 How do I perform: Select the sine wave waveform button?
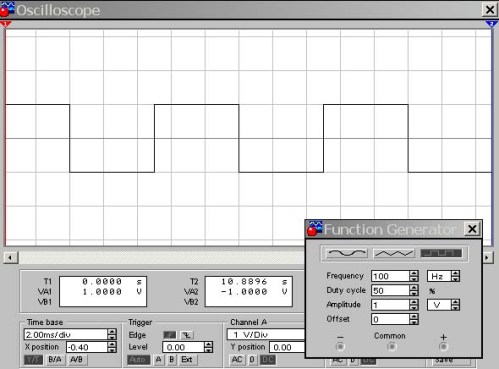coord(347,254)
